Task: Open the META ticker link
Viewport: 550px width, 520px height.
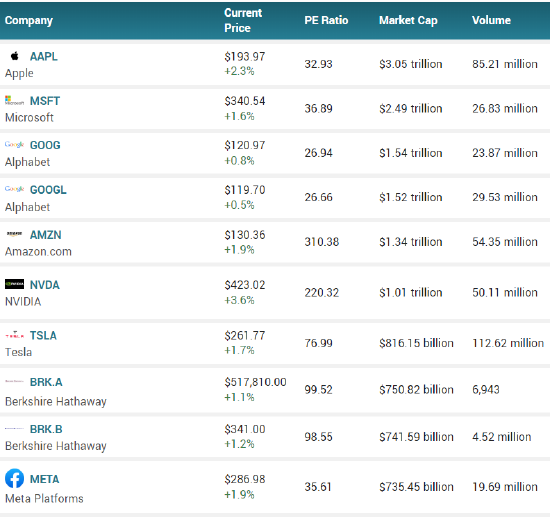Action: point(45,479)
